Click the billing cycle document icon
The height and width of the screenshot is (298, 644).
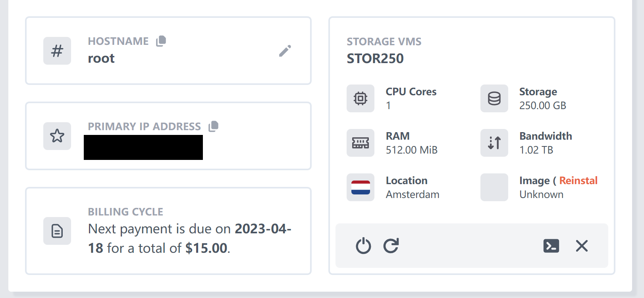click(x=57, y=231)
